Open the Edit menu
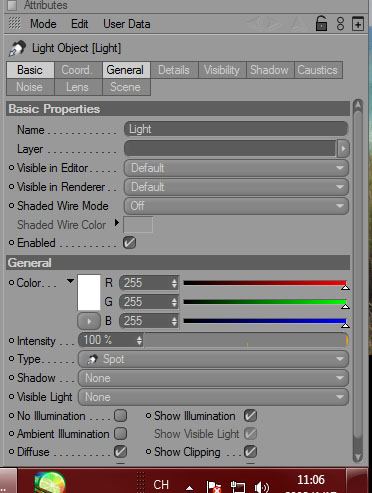 [x=79, y=24]
